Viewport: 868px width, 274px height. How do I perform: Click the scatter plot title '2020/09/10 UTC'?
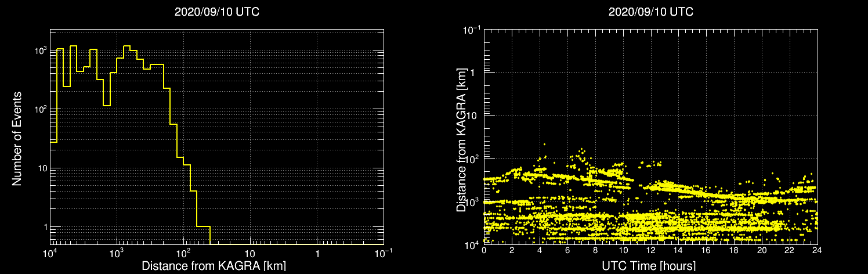[650, 12]
